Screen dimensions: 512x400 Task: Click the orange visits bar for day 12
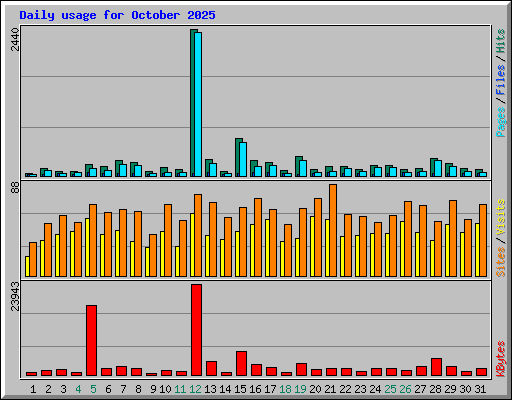[198, 235]
